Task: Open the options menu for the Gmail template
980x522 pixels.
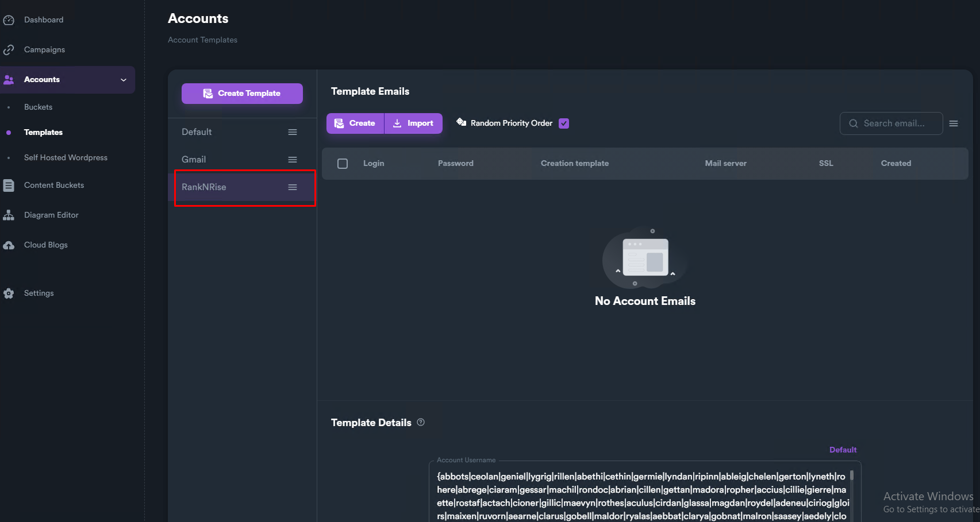Action: (x=292, y=159)
